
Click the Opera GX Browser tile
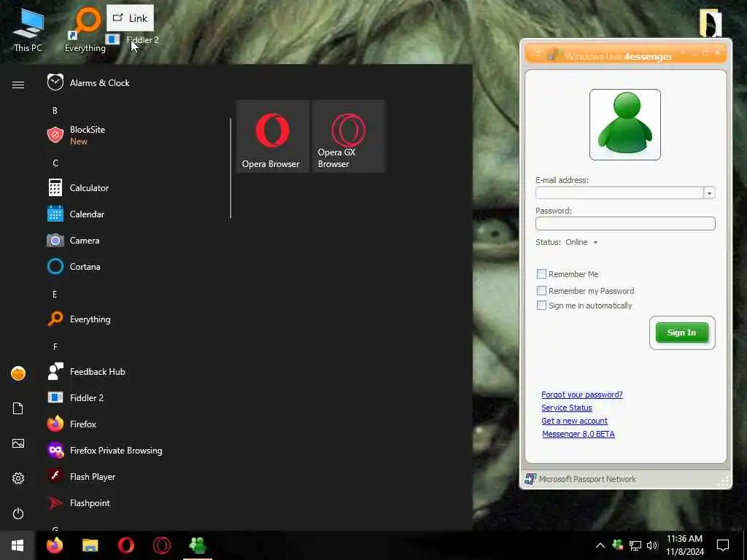(349, 136)
